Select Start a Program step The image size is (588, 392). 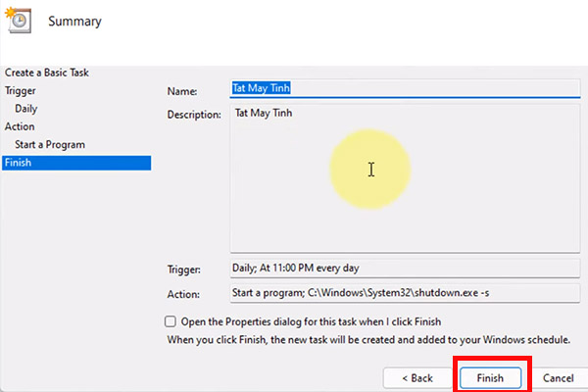50,145
